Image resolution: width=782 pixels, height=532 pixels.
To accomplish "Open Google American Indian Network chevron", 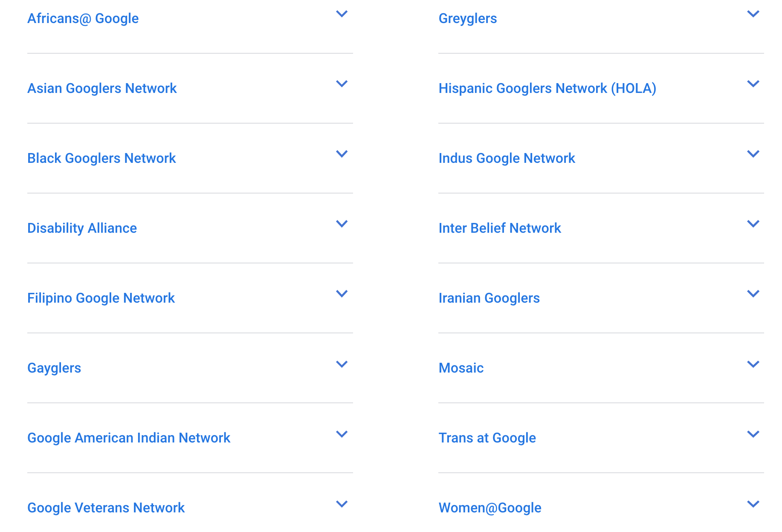I will coord(342,434).
